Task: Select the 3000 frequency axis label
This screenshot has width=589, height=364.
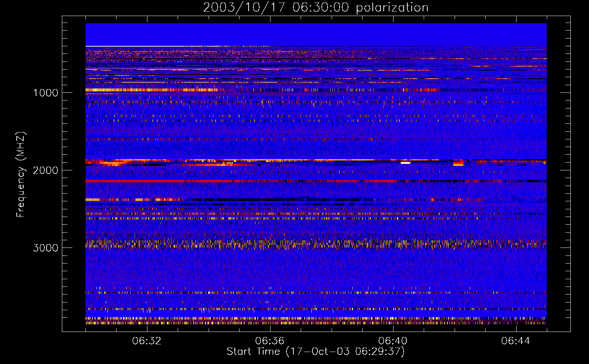Action: 46,248
